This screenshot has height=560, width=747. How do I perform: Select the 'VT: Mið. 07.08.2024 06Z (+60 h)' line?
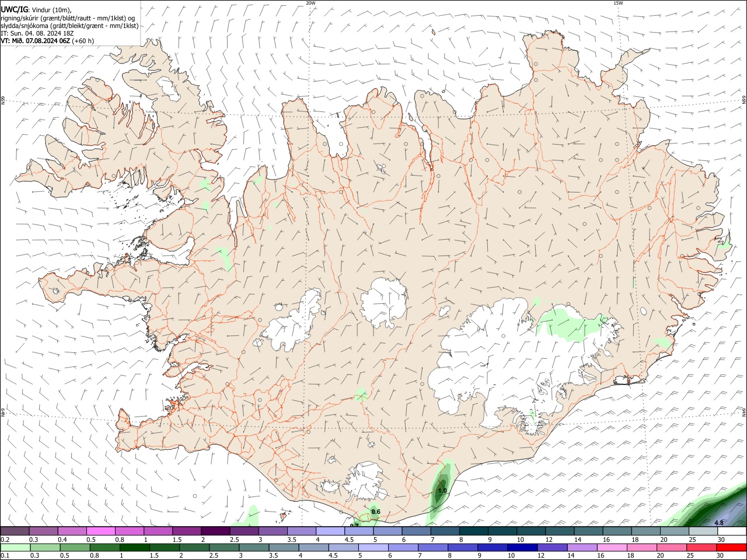47,41
